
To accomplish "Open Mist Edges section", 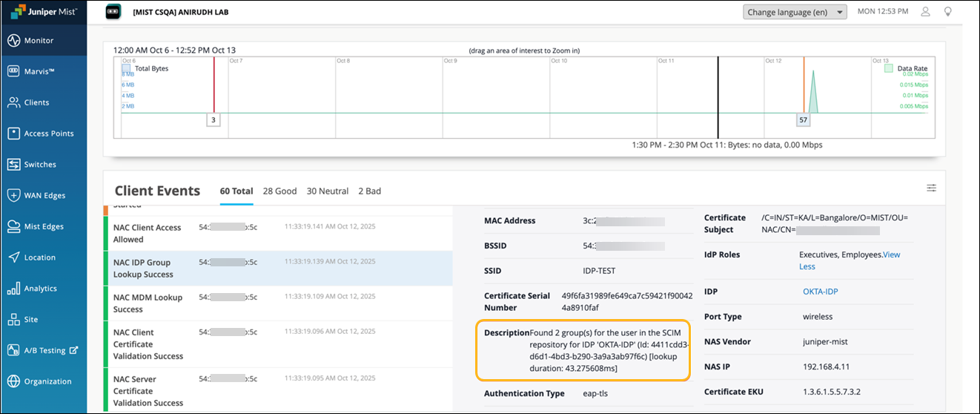I will pos(44,226).
